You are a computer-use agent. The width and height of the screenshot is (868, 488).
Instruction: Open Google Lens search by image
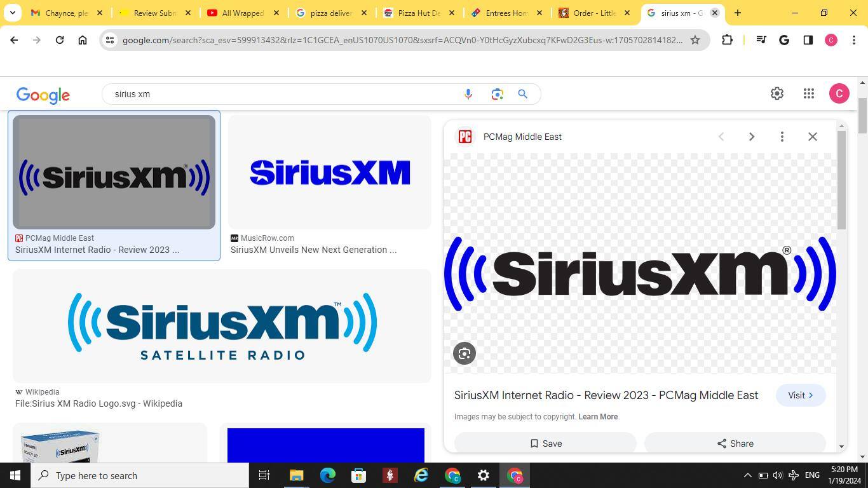[x=497, y=94]
